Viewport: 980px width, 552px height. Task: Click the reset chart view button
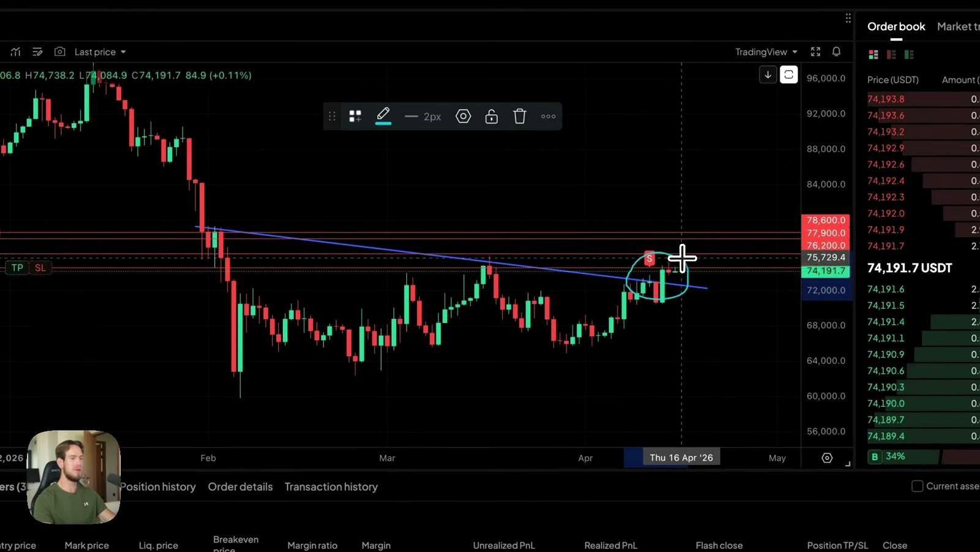point(789,75)
